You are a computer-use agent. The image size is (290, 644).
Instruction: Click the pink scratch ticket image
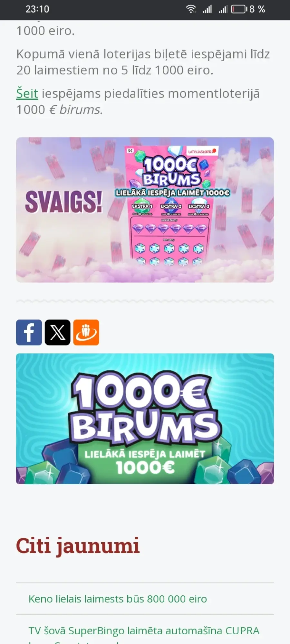(171, 205)
